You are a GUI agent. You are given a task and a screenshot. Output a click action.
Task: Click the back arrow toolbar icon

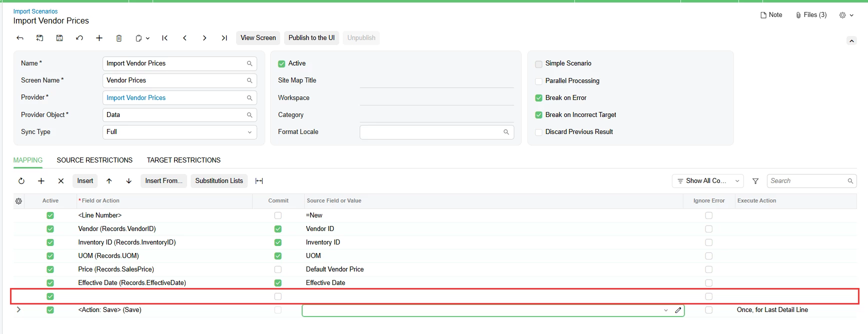[20, 38]
